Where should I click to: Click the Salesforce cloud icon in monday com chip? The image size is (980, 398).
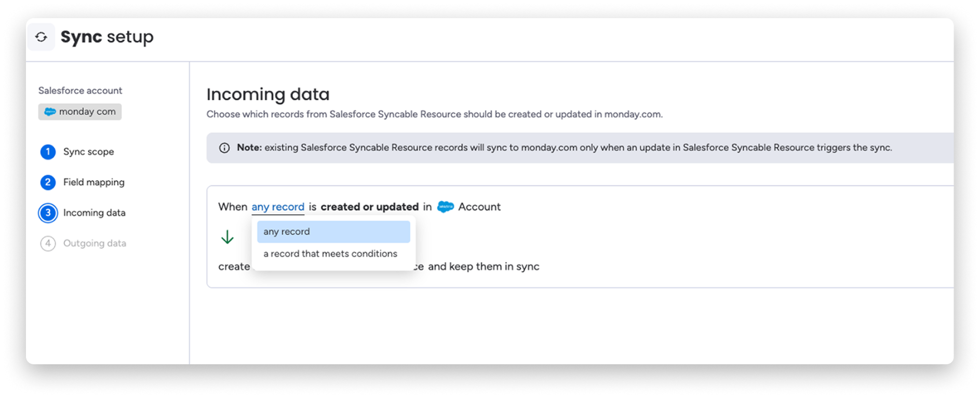coord(50,112)
